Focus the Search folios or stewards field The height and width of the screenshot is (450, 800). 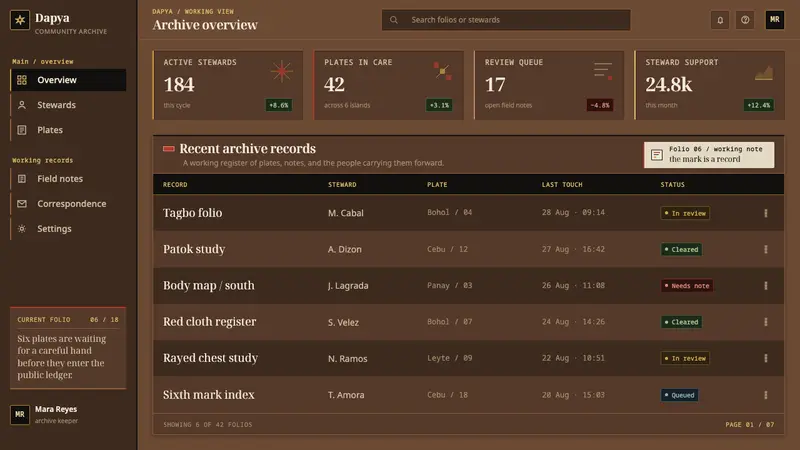point(506,20)
